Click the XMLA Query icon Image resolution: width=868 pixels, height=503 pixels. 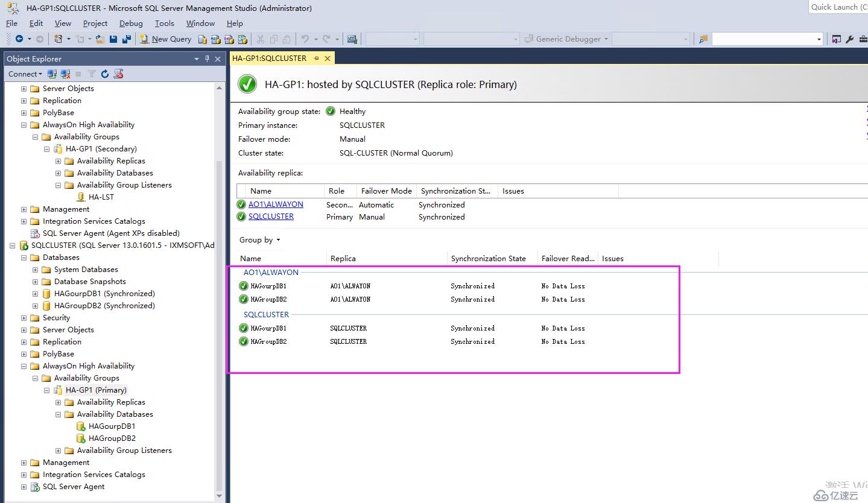click(242, 39)
